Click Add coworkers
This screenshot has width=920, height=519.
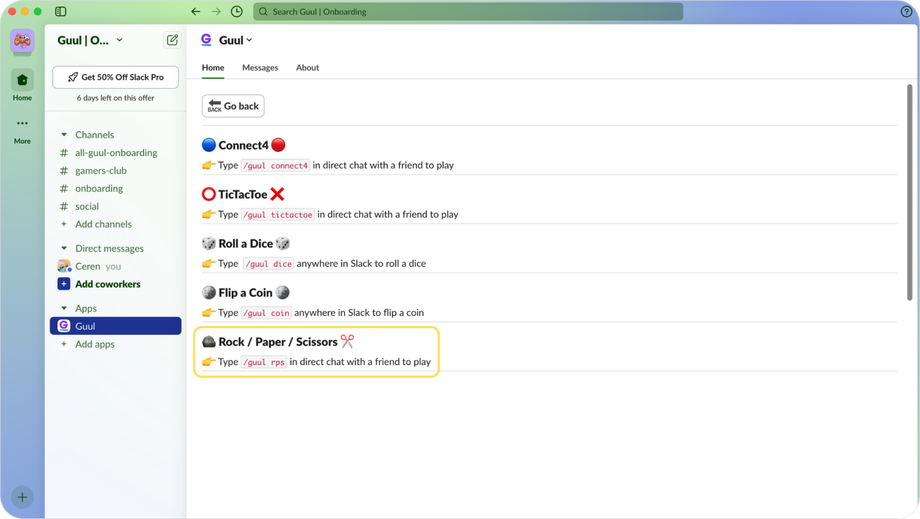click(108, 284)
